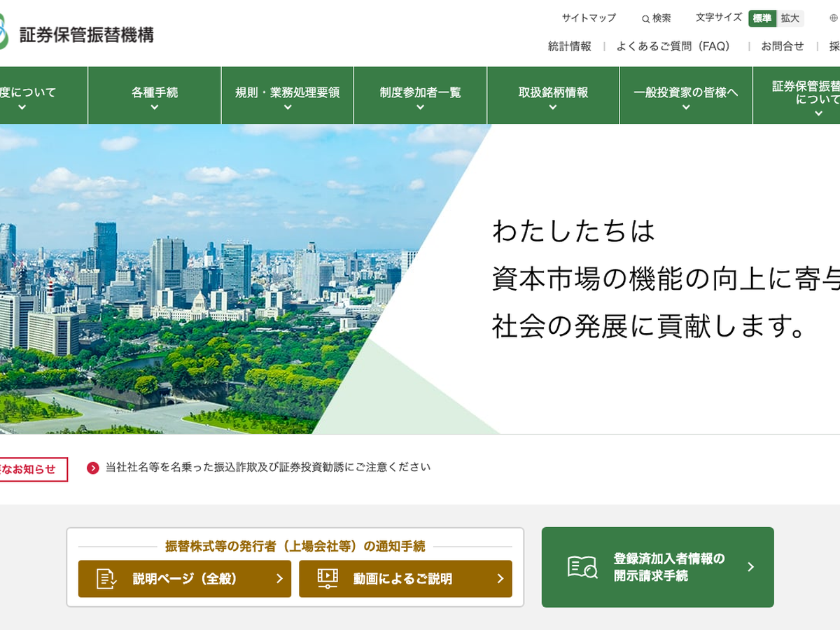
Task: Click video icon on 動画によるご説明 button
Action: click(x=327, y=578)
